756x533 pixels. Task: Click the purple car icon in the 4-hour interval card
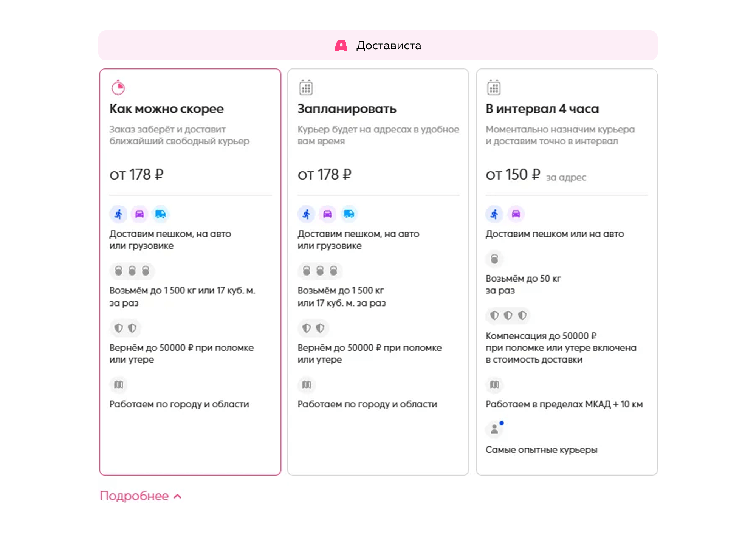coord(516,214)
